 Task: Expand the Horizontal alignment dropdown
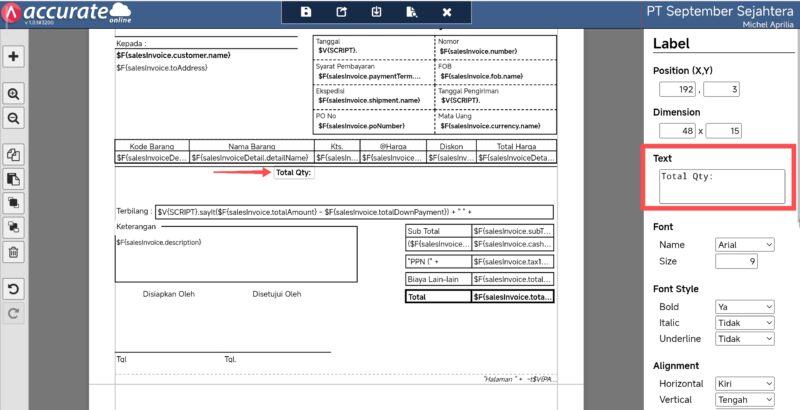coord(745,384)
